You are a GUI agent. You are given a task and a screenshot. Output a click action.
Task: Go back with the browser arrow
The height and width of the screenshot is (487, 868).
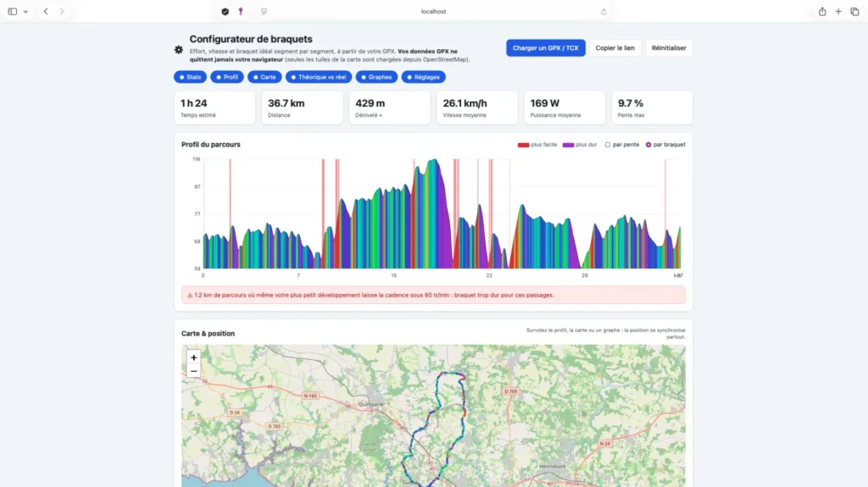(x=46, y=11)
